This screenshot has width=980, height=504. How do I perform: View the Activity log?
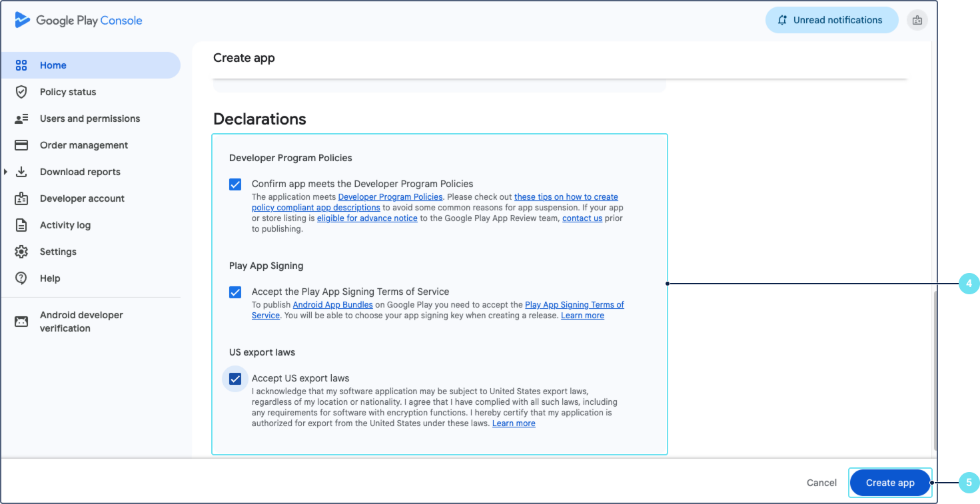[91, 225]
